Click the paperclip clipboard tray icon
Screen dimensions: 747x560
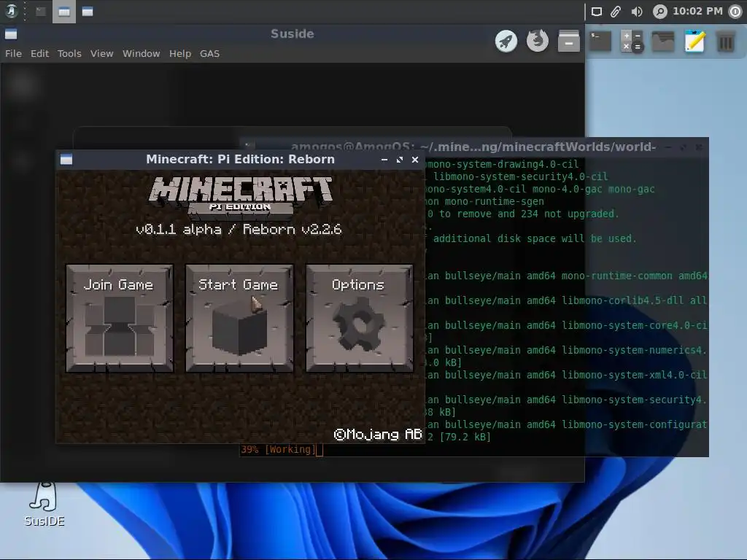(616, 12)
